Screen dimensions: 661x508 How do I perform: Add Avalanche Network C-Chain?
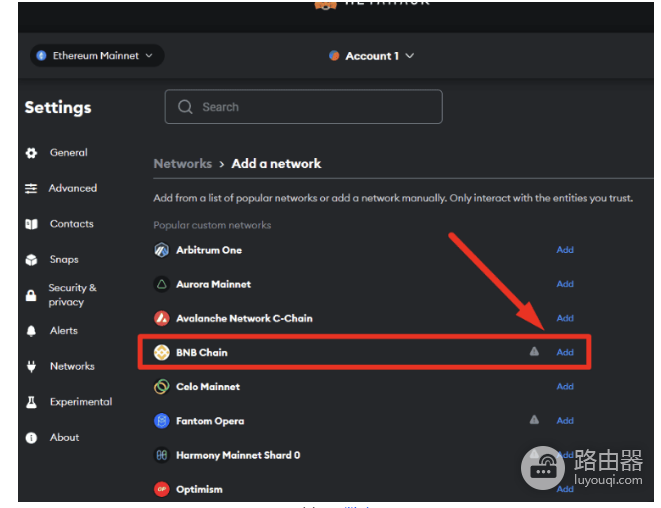tap(565, 318)
